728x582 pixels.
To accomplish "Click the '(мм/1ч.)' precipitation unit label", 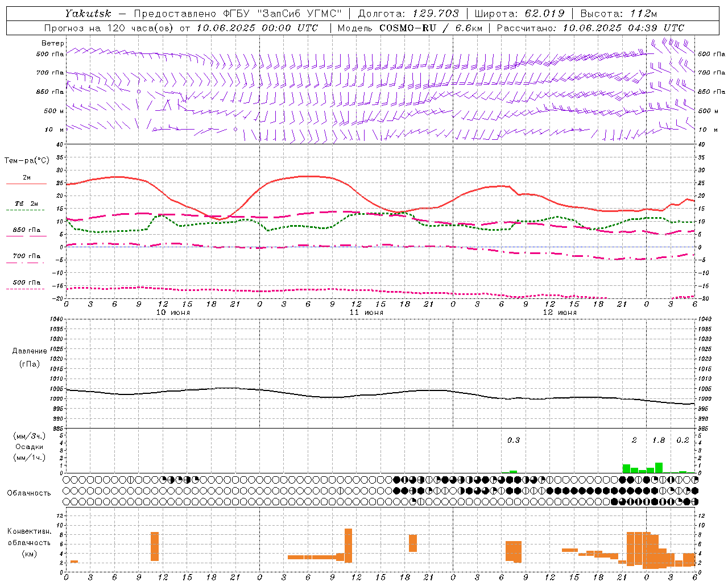I will coord(29,458).
